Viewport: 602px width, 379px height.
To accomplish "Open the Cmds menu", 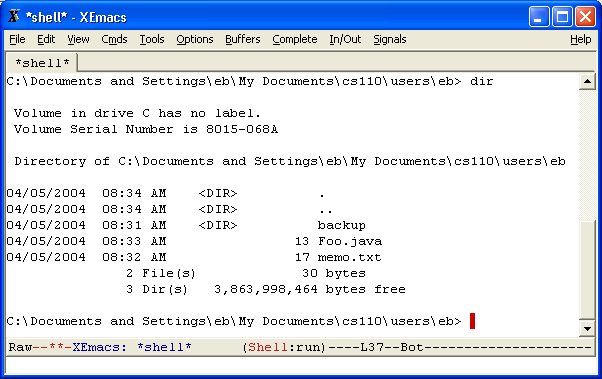I will (114, 39).
